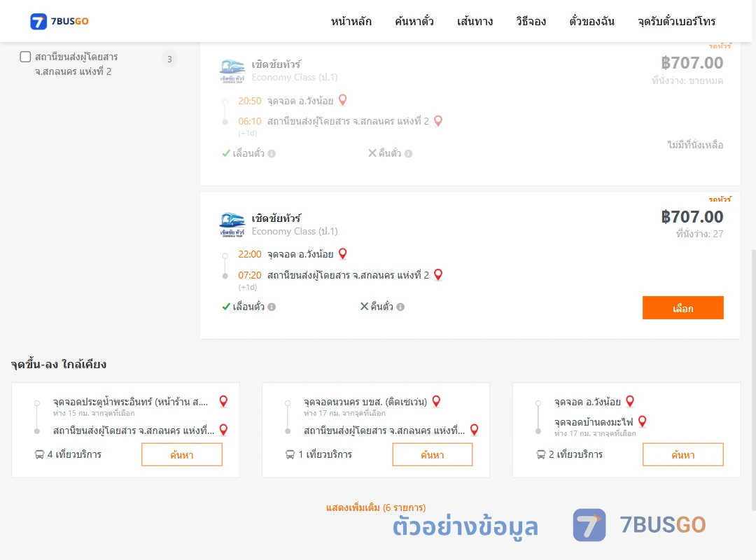This screenshot has height=560, width=756.
Task: Click แสดงเพิ่มเติม (6 รายการ) link
Action: 376,507
